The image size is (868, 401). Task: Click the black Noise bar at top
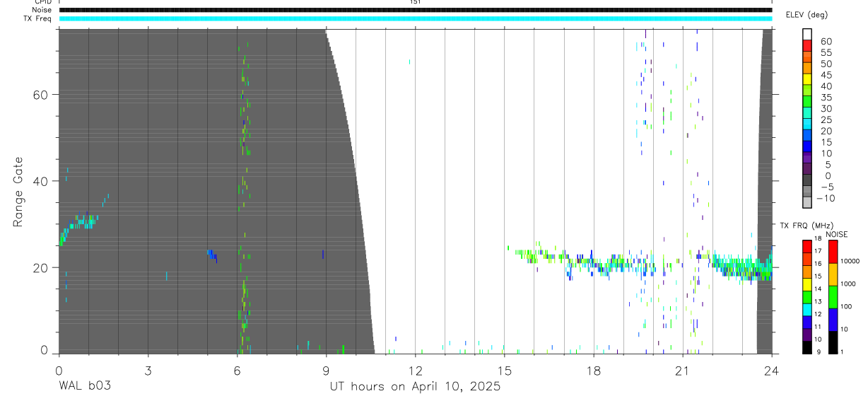(416, 10)
